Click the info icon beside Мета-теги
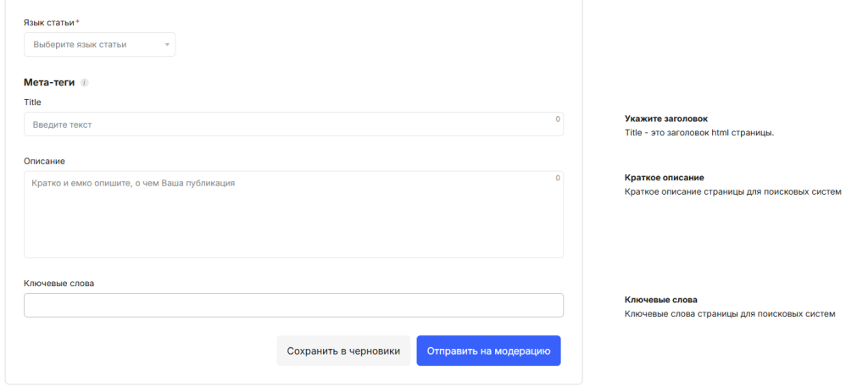 coord(85,83)
